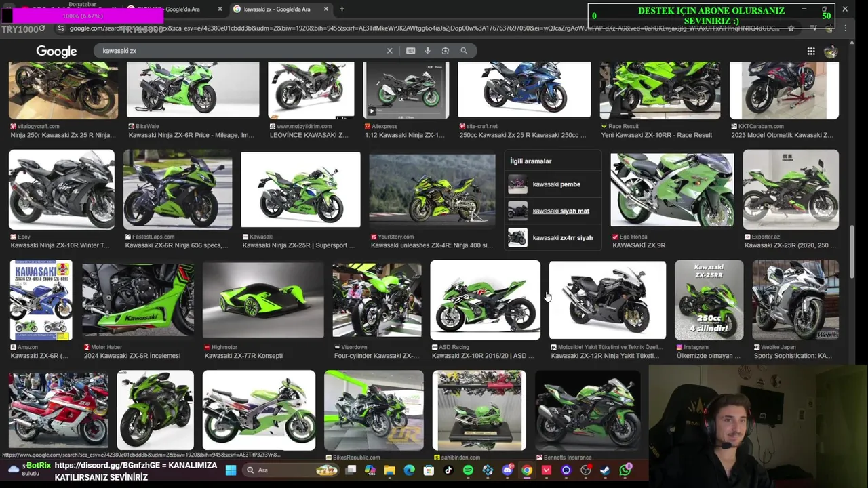
Task: Open the Windows Start menu
Action: click(x=231, y=470)
